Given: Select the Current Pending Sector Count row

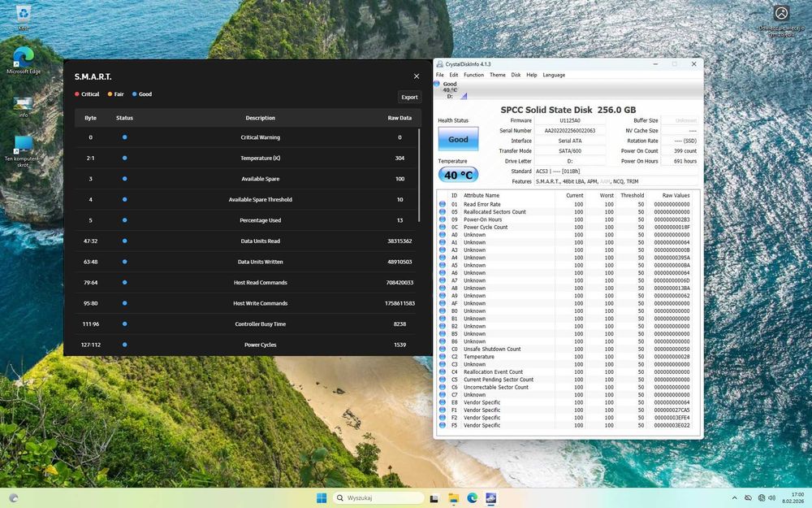Looking at the screenshot, I should pos(565,380).
